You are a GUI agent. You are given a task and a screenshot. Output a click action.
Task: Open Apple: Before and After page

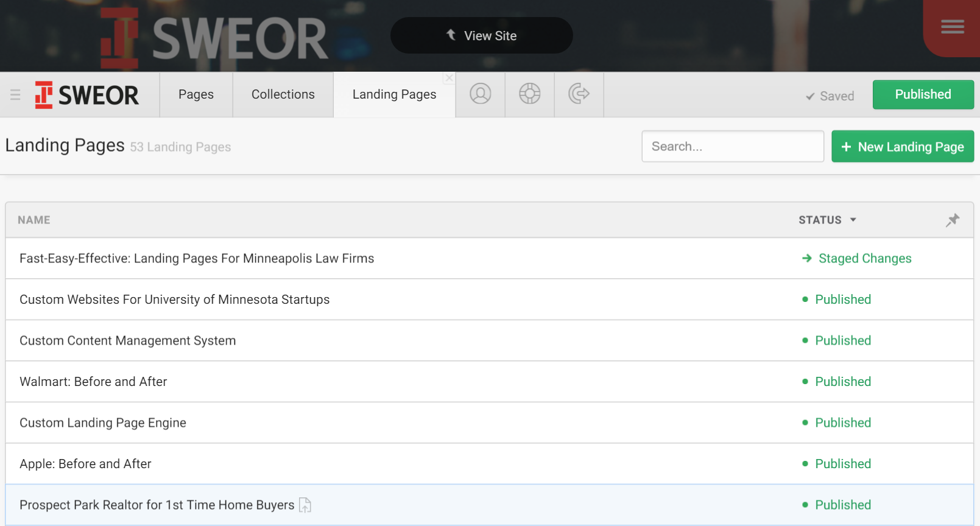(x=85, y=464)
